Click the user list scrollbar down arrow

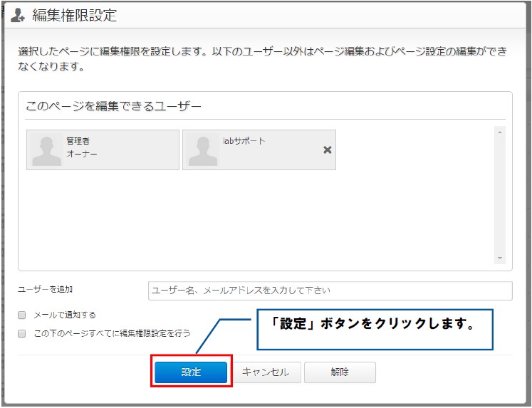tap(500, 258)
